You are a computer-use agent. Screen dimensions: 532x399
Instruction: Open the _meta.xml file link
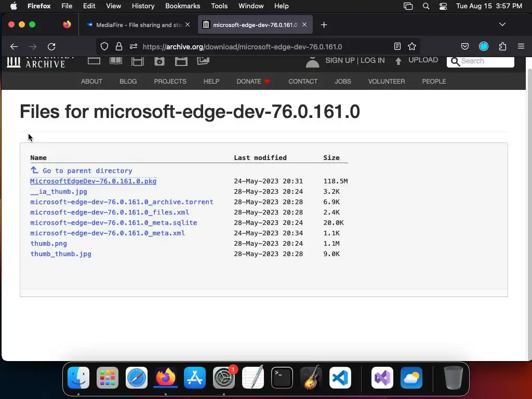click(108, 233)
